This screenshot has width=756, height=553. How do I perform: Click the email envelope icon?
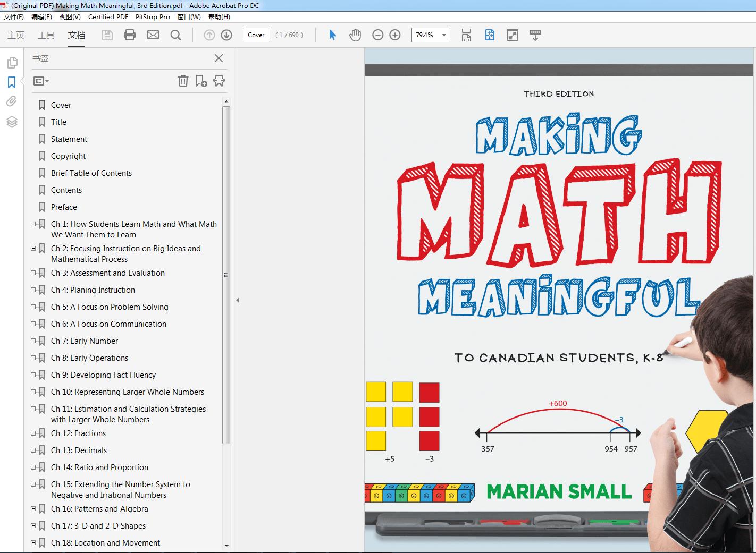tap(153, 35)
